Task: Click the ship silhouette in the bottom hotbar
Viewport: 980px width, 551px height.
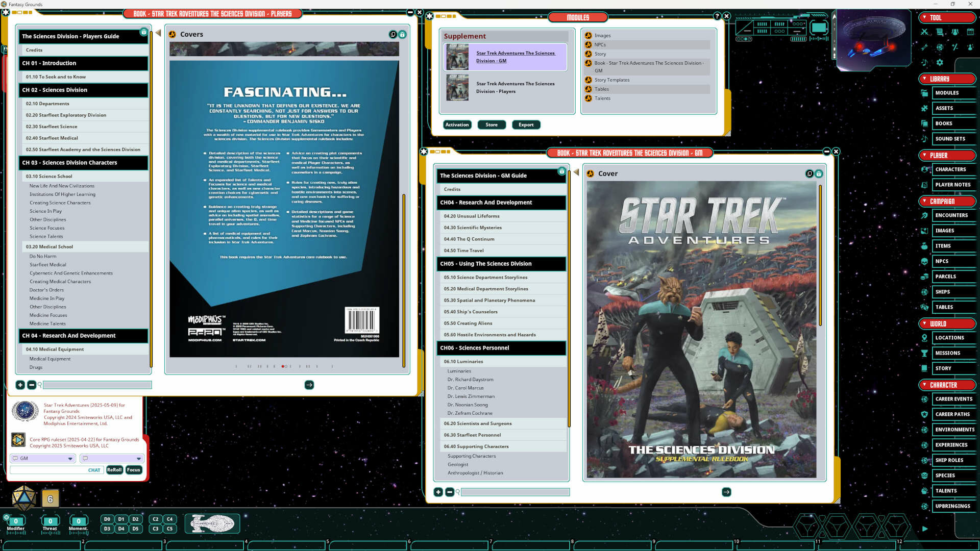Action: 212,523
